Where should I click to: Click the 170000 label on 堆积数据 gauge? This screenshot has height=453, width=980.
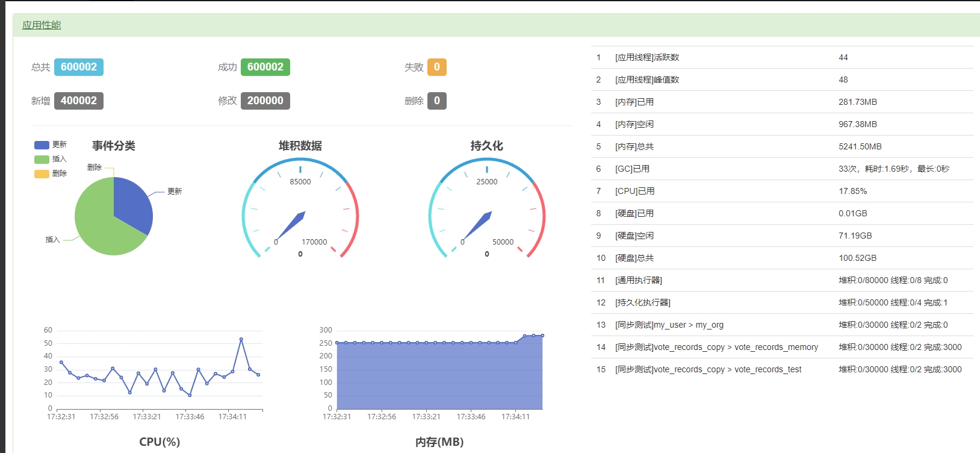[314, 242]
